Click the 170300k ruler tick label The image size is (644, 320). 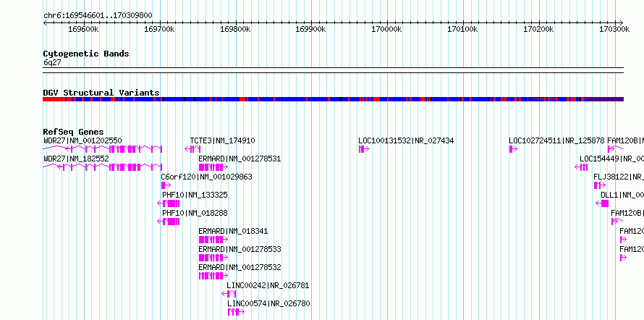614,29
